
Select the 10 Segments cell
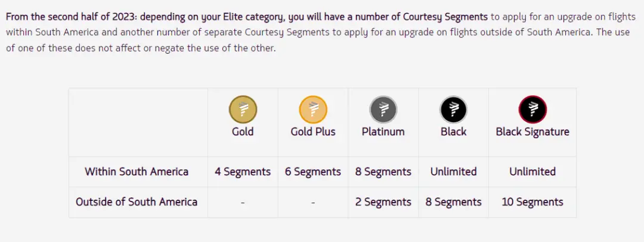pyautogui.click(x=532, y=202)
